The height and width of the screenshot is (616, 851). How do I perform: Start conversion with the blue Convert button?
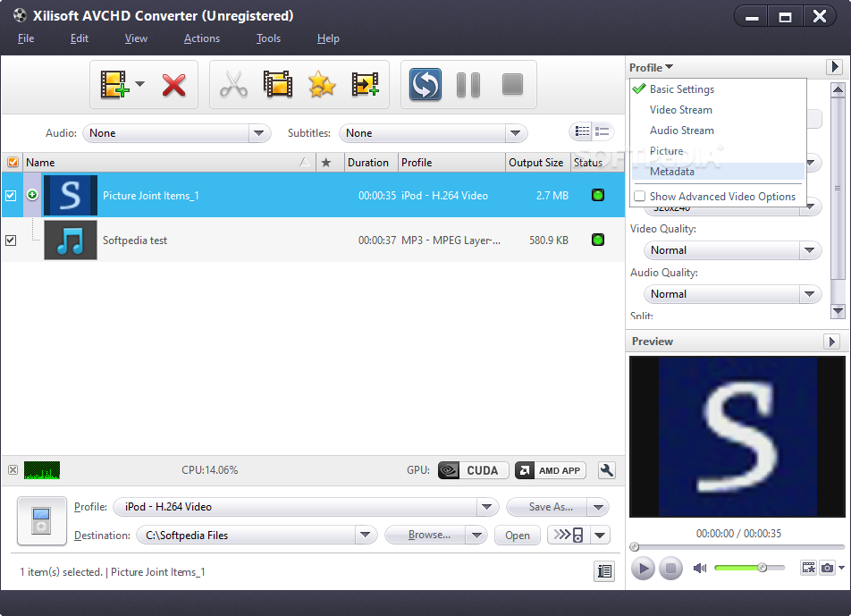(425, 84)
